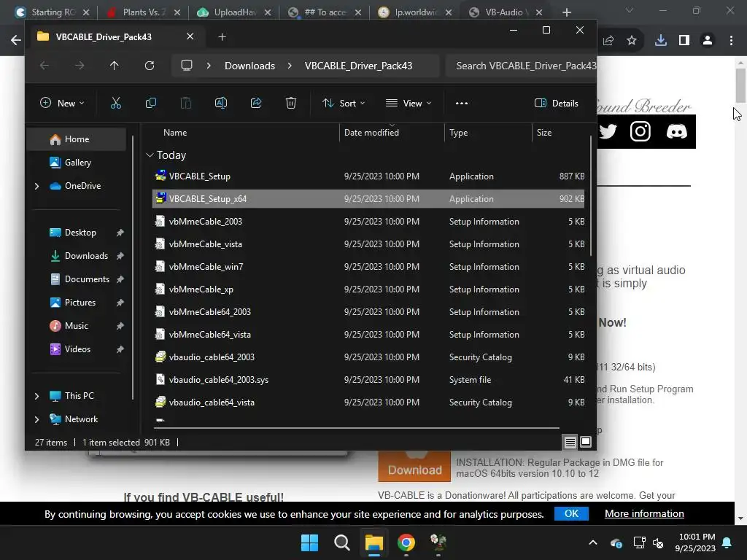The height and width of the screenshot is (560, 747).
Task: Open the Sort dropdown
Action: pyautogui.click(x=344, y=103)
